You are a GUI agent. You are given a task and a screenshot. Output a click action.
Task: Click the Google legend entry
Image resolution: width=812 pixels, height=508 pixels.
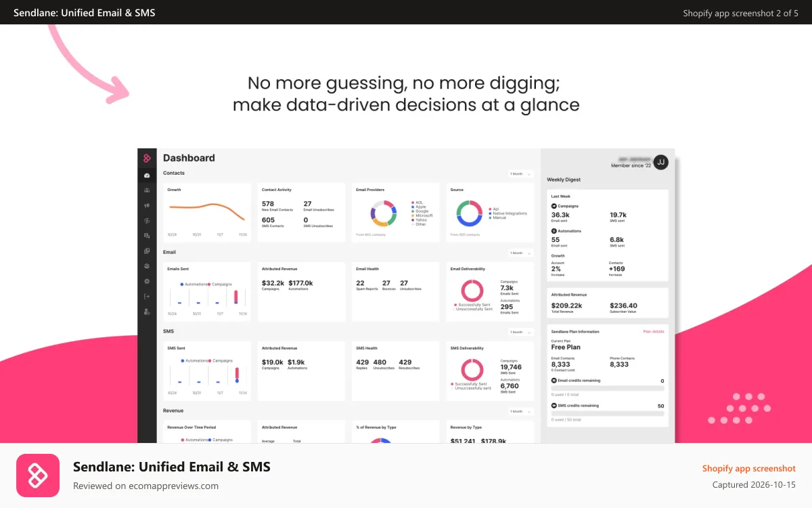[420, 211]
